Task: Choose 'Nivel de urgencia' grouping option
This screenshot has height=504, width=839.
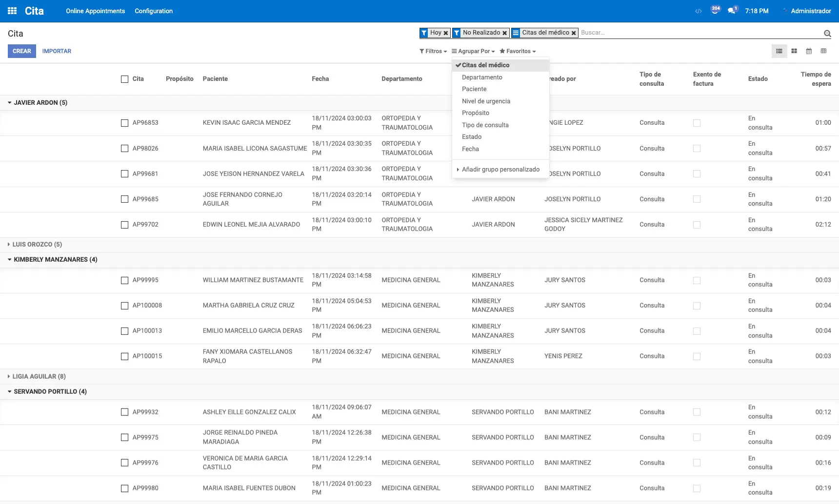Action: [486, 101]
